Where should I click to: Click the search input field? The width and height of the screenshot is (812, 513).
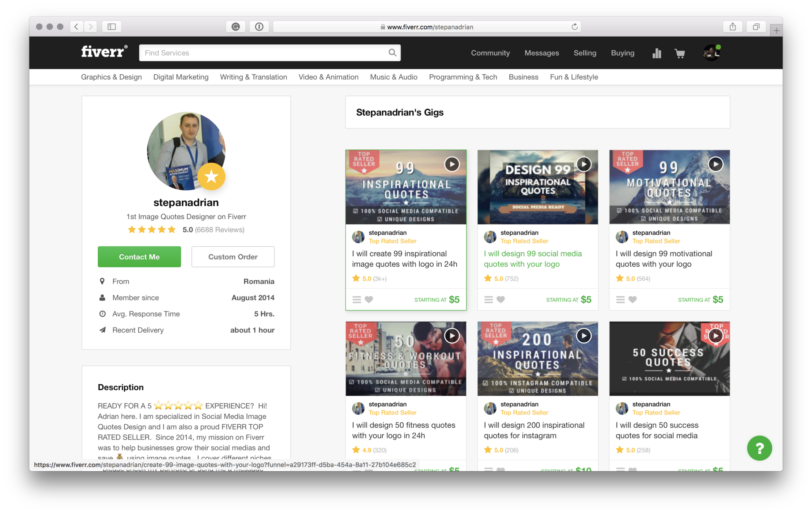(269, 52)
